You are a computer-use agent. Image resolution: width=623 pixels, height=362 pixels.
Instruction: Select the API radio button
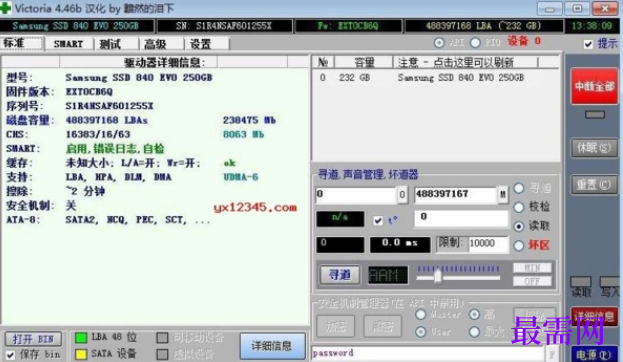click(439, 43)
